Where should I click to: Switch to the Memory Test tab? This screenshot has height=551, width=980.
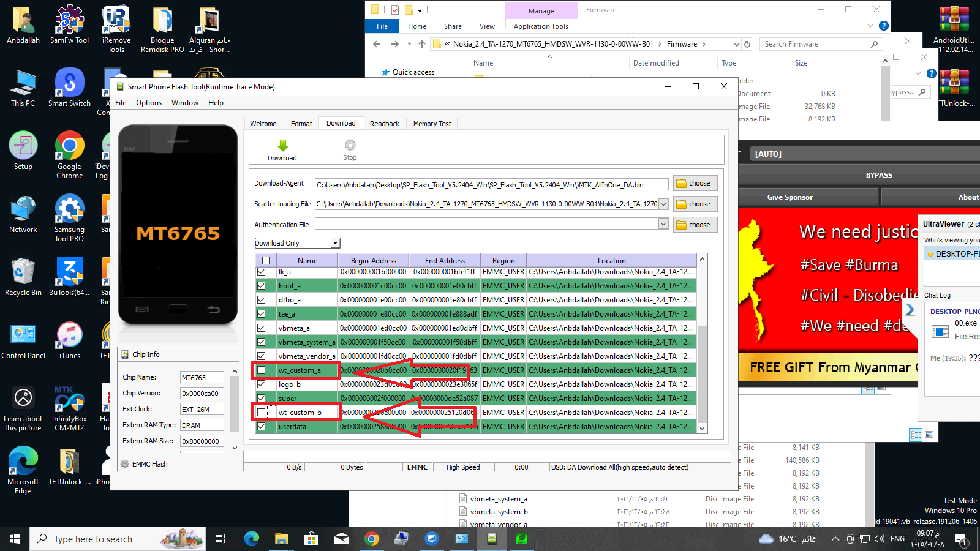(x=432, y=124)
